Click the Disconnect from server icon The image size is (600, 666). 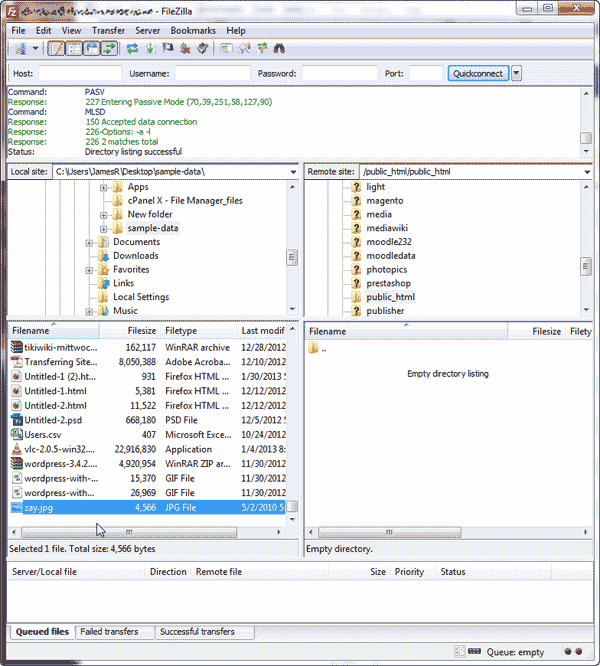(185, 48)
